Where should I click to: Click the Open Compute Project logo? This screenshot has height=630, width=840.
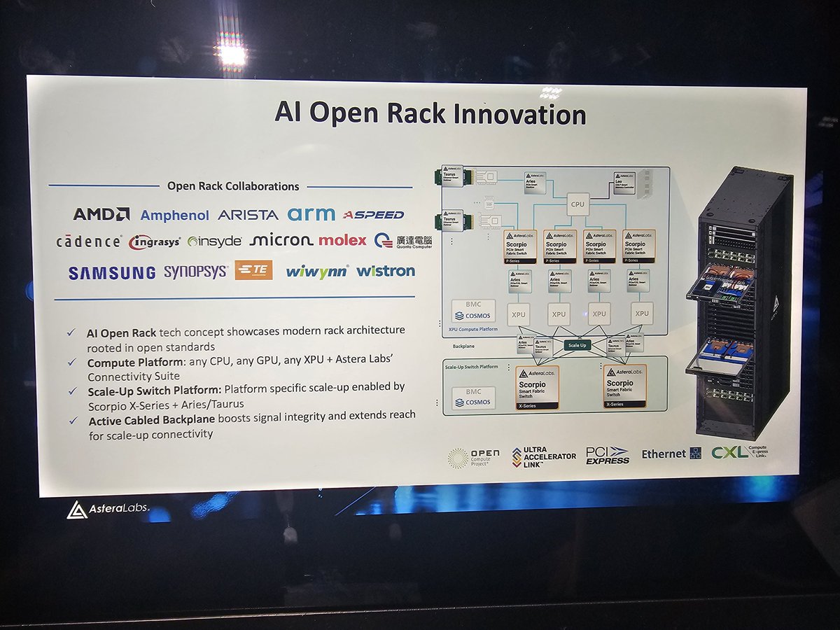pyautogui.click(x=474, y=458)
